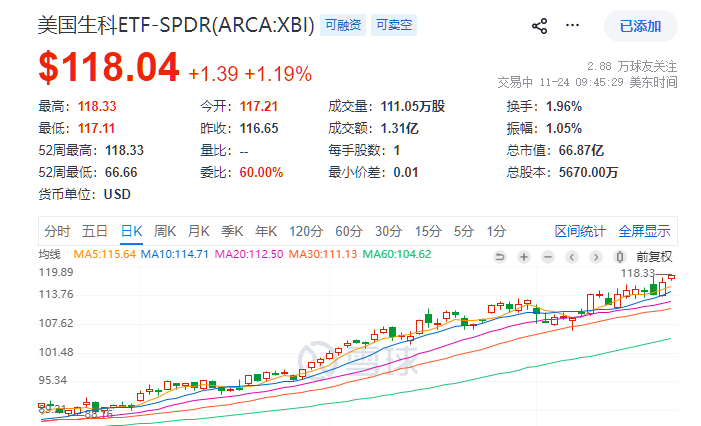The width and height of the screenshot is (701, 426).
Task: Open the 前复权 adjustment dropdown
Action: (x=654, y=257)
